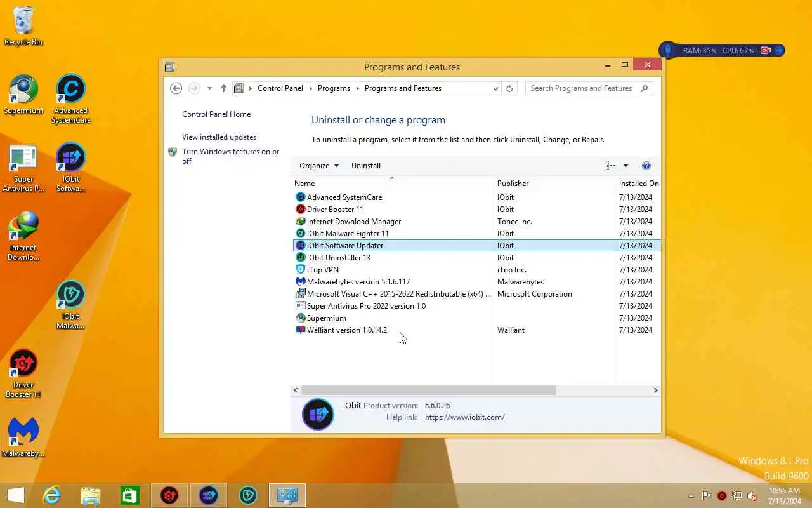
Task: Select Walliant version 1.0.14.2 row
Action: coord(476,330)
